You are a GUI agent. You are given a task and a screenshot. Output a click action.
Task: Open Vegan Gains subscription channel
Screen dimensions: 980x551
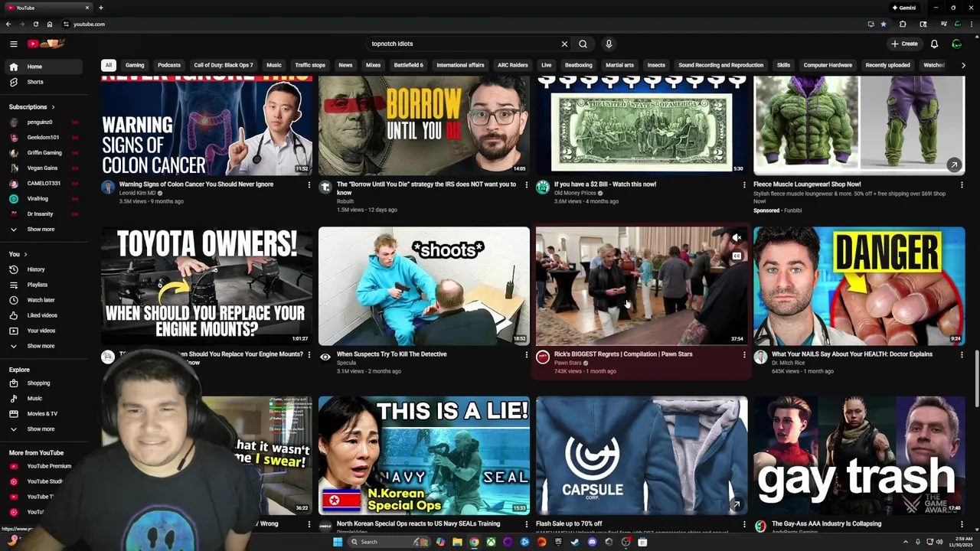[x=44, y=168]
